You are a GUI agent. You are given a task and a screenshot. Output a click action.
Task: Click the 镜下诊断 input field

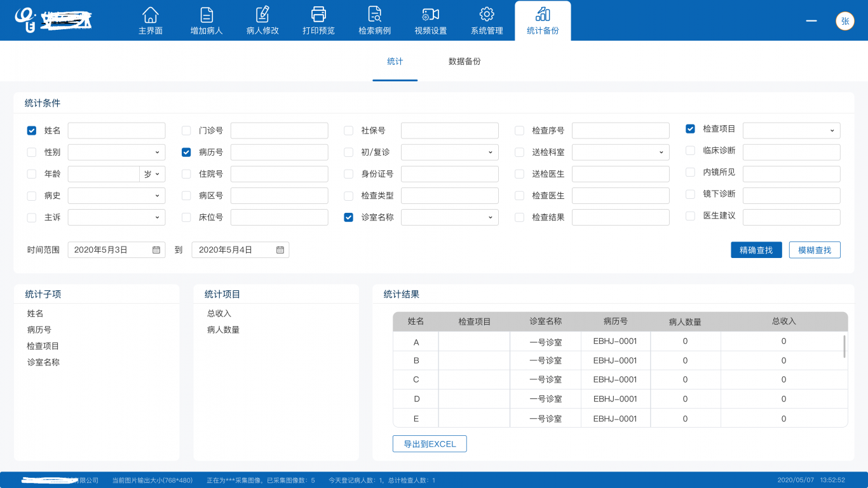pyautogui.click(x=792, y=195)
